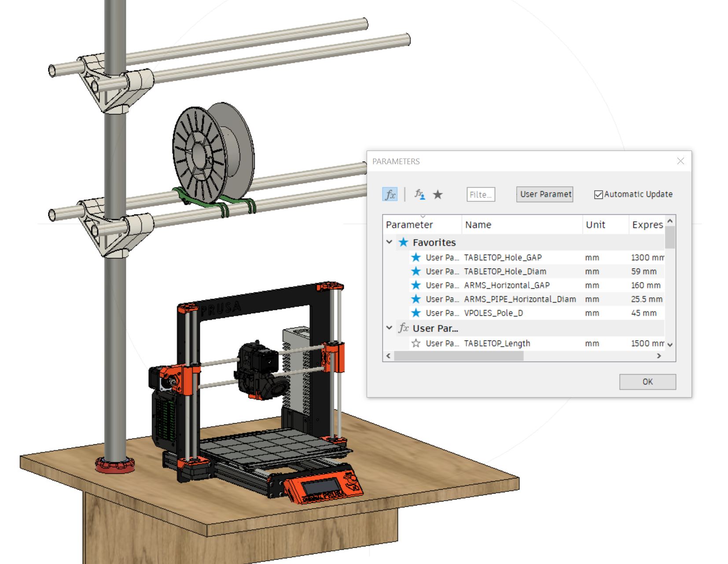Screen dimensions: 728x564
Task: Click the blue star beside TABLETOP_Hole_GAP
Action: point(415,258)
